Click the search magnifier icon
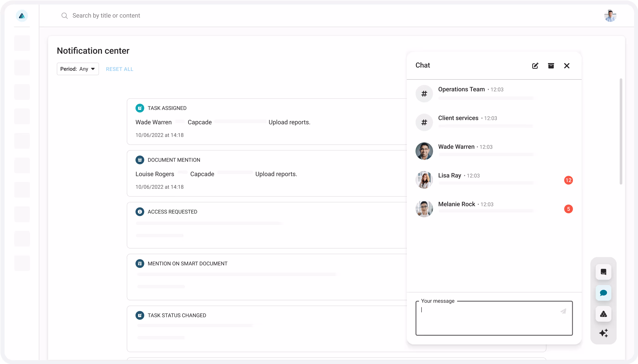Screen dimensions: 638x364 (65, 16)
